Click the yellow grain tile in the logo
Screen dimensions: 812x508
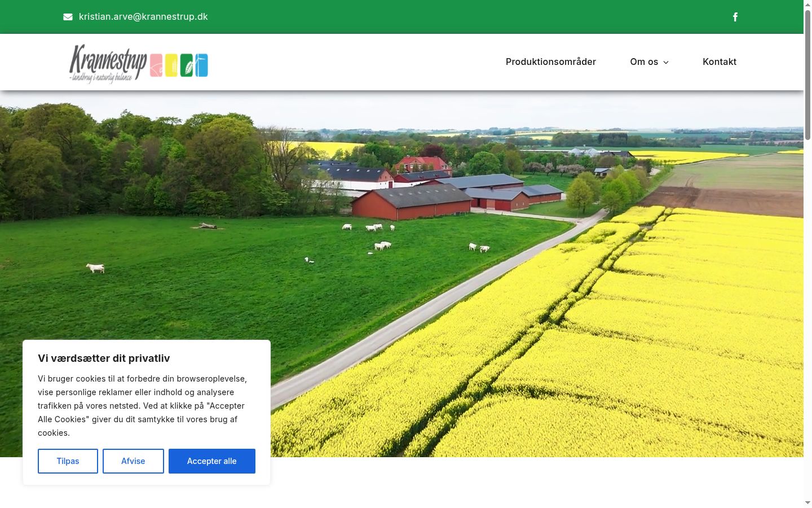[x=171, y=65]
